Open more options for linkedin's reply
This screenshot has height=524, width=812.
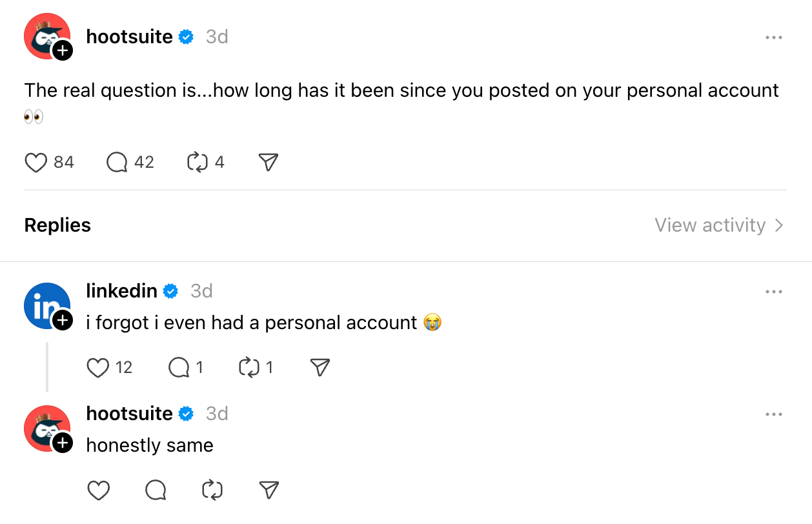[x=773, y=292]
